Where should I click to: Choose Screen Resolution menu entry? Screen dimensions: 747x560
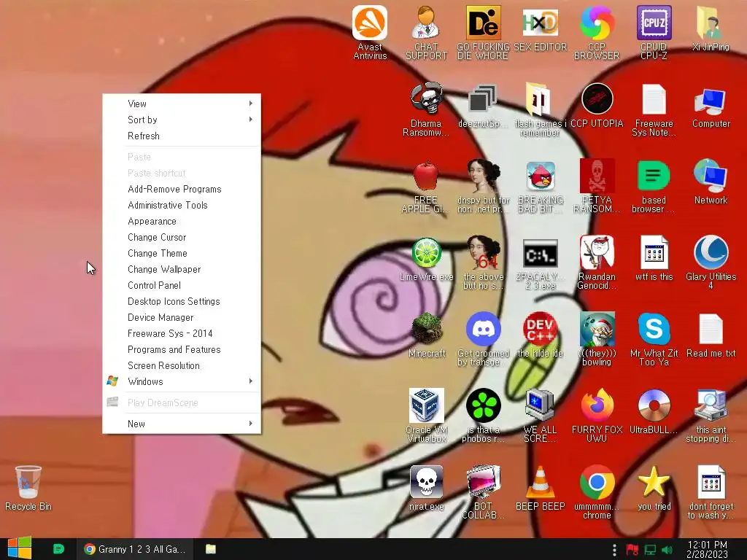pos(182,366)
